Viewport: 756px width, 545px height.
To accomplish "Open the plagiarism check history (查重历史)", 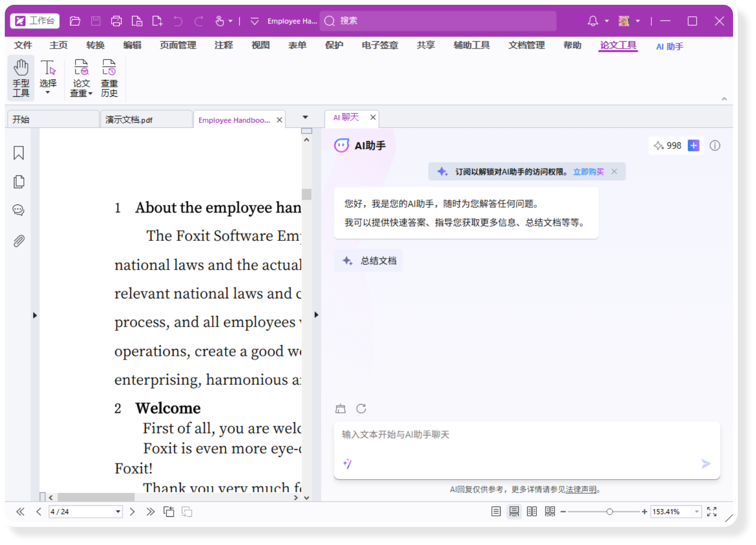I will click(109, 78).
